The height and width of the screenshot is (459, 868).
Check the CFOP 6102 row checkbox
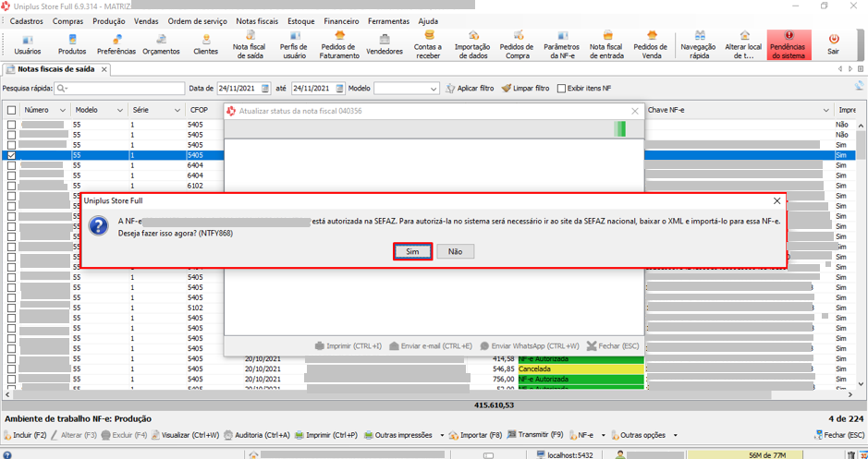tap(11, 186)
